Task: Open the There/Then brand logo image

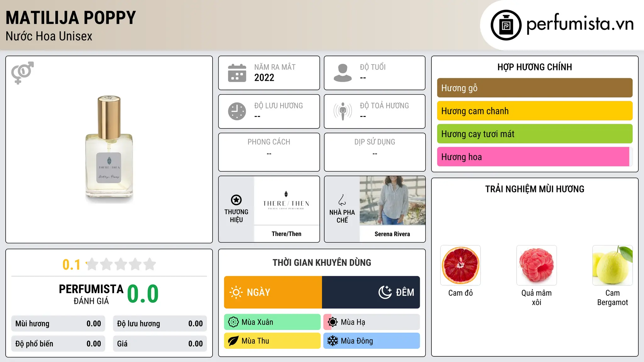Action: pyautogui.click(x=286, y=200)
